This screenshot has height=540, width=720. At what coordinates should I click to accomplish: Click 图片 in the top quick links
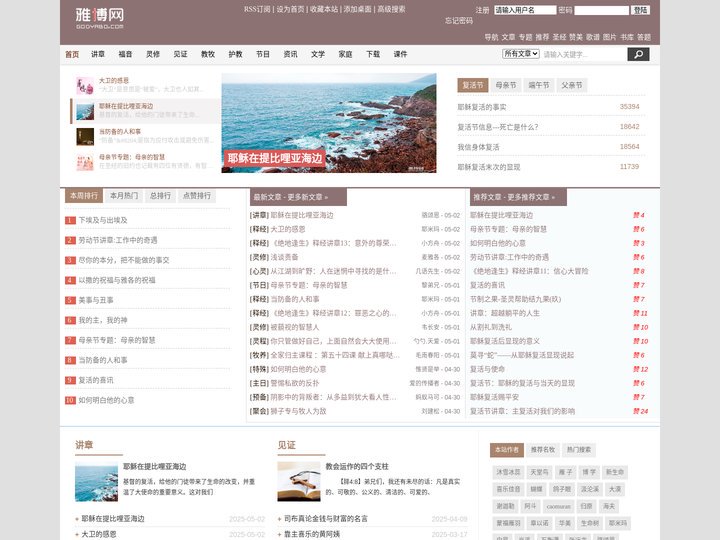click(609, 37)
